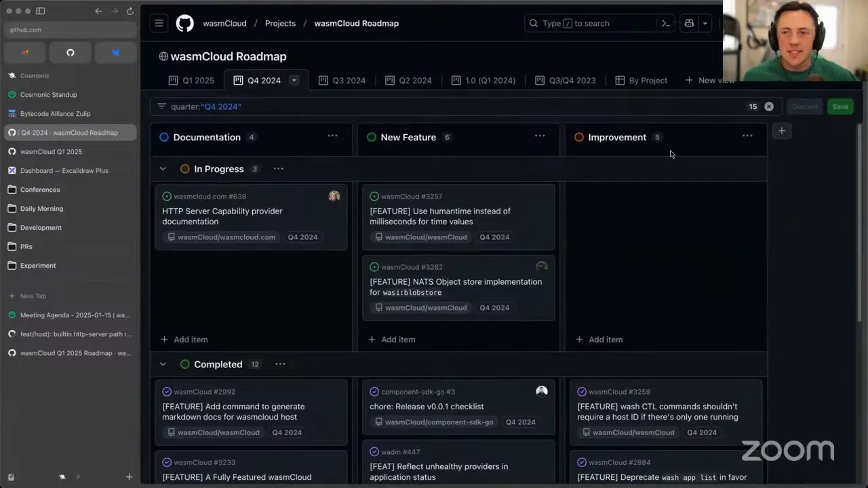
Task: Open the Copilot dropdown arrow
Action: click(x=705, y=23)
